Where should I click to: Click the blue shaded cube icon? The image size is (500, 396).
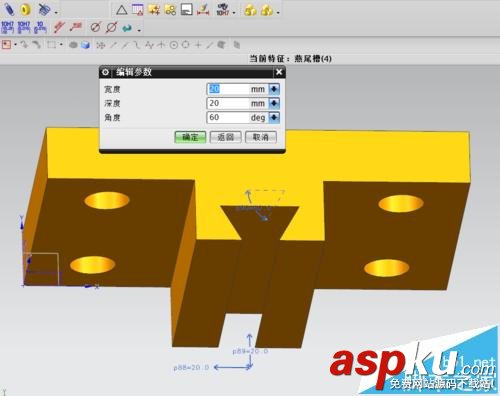86,44
